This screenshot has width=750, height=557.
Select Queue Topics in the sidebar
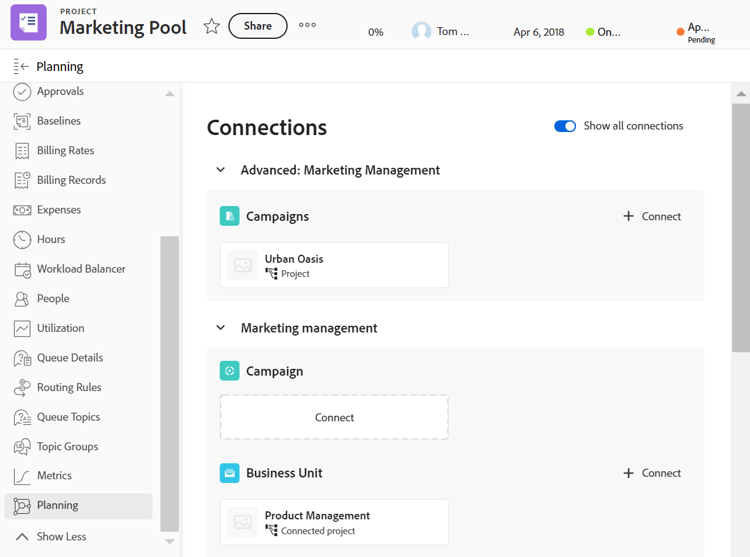[68, 417]
